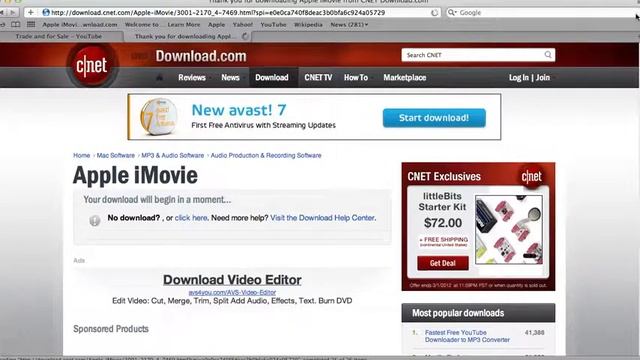Open the Welcome to bookmark
Image resolution: width=640 pixels, height=360 pixels.
pyautogui.click(x=142, y=24)
